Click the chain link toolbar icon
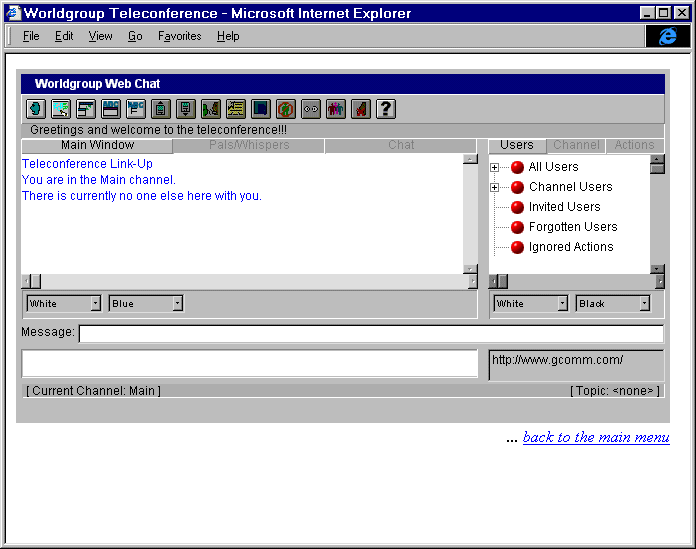Screen dimensions: 696x549 [310, 109]
